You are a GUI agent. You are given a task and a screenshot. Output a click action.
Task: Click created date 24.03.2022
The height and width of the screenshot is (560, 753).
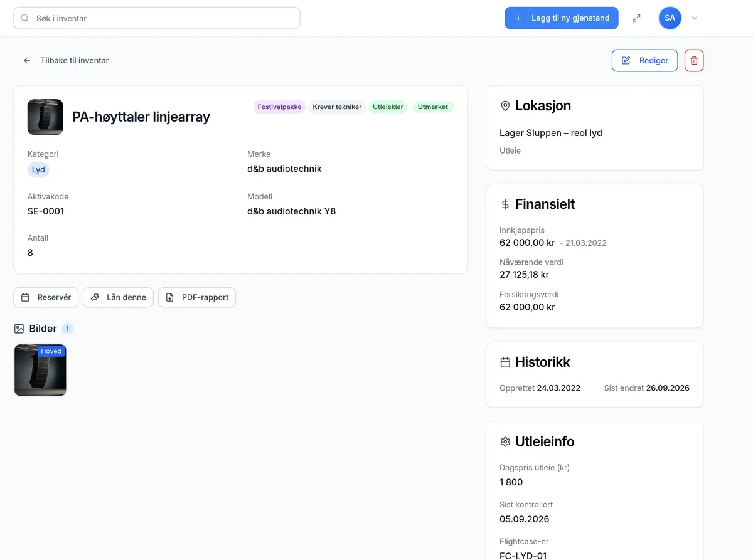[x=558, y=388]
